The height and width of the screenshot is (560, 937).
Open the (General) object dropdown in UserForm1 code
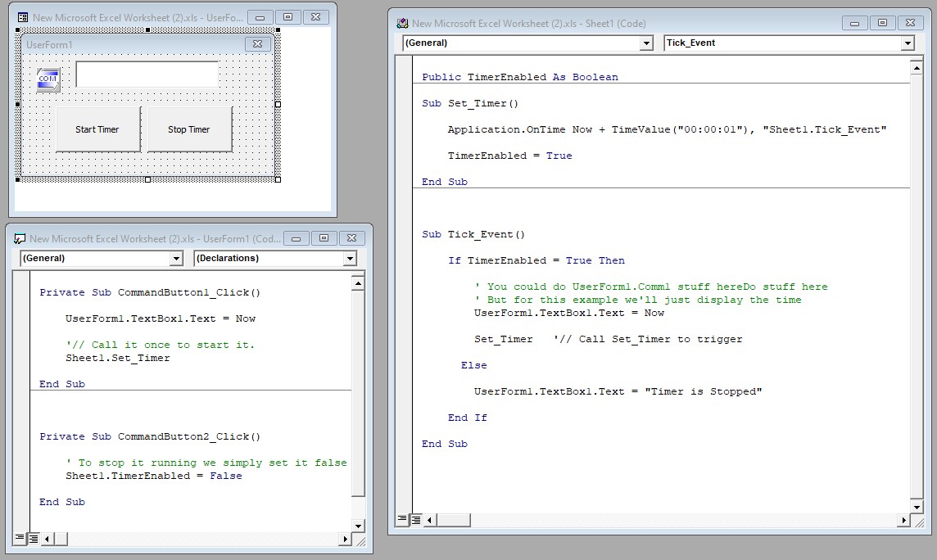[175, 259]
